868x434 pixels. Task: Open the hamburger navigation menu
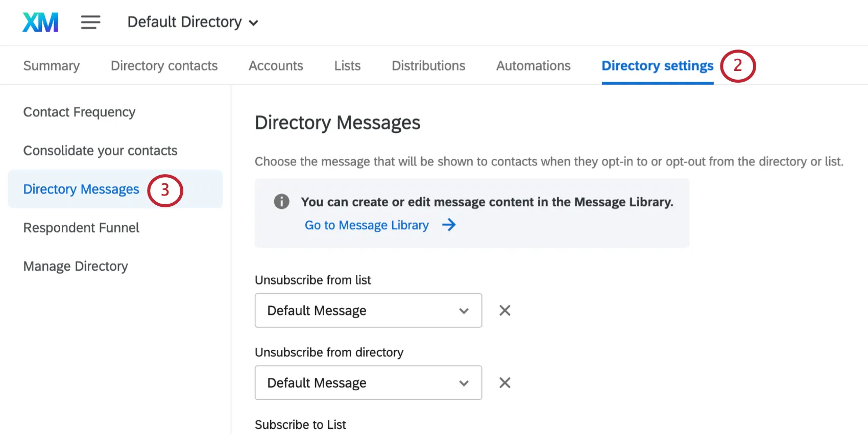(90, 22)
